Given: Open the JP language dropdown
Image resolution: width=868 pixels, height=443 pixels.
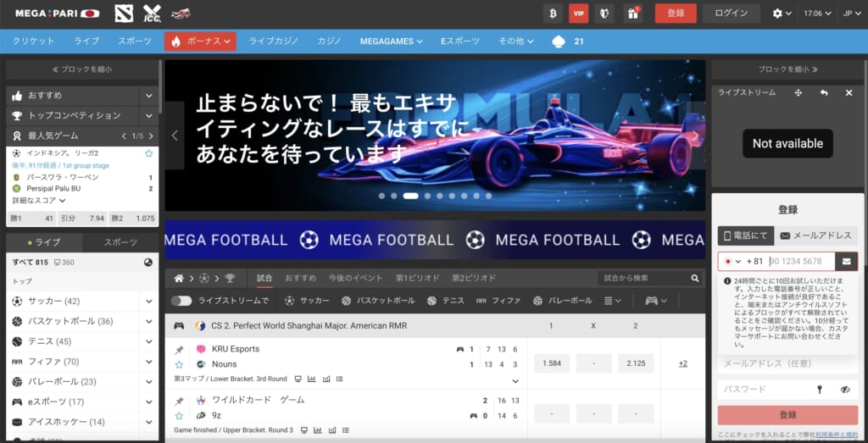Looking at the screenshot, I should point(852,14).
